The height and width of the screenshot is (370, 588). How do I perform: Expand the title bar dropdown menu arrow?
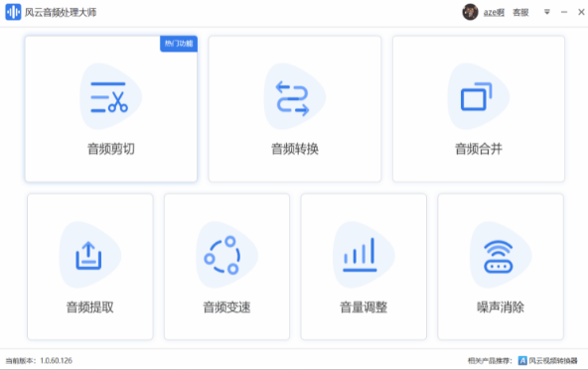point(547,12)
